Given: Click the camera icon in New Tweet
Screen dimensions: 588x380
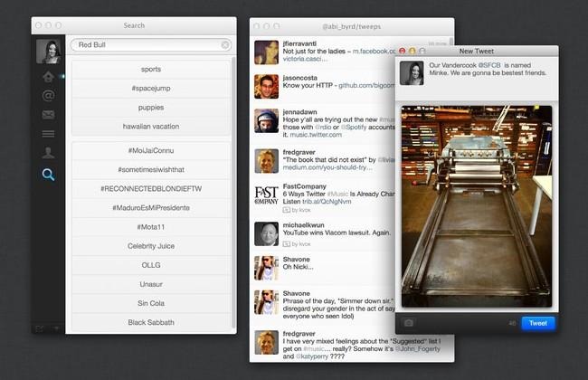Looking at the screenshot, I should [x=409, y=323].
